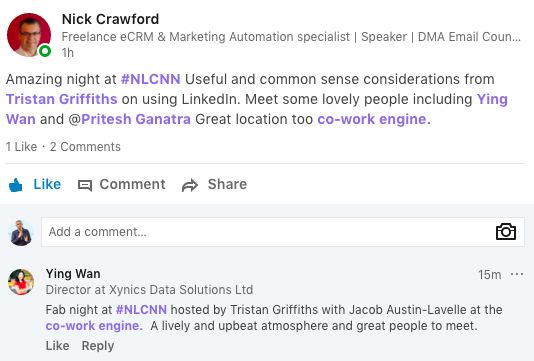
Task: Toggle Like on the post
Action: [x=35, y=185]
